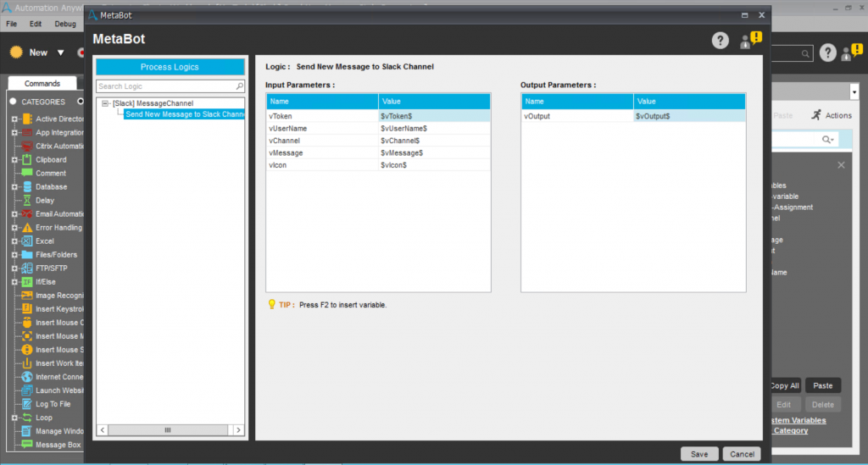Click the Clipboard command icon

pyautogui.click(x=26, y=159)
